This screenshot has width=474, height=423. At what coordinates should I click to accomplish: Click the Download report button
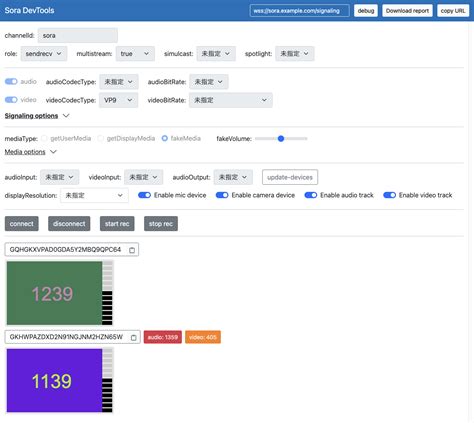pos(407,11)
